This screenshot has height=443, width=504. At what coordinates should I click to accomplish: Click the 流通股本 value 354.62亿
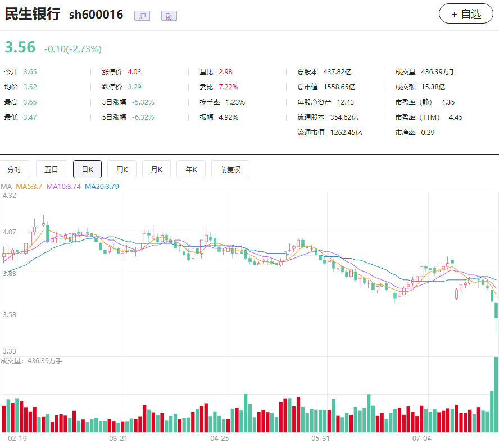344,117
